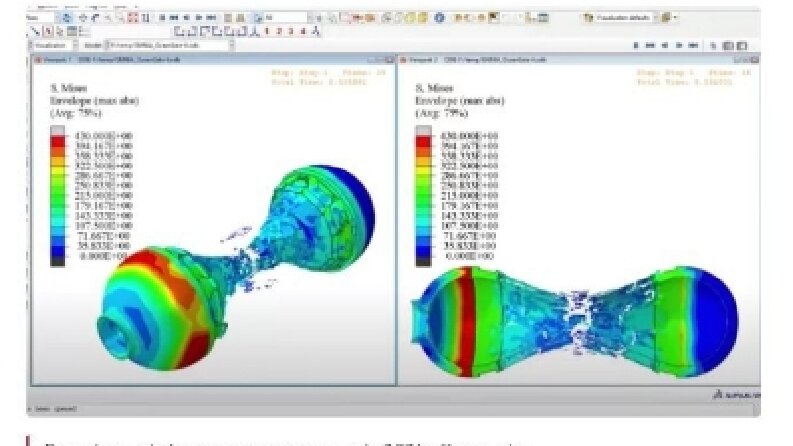
Task: Click the Step/Frame state block in Viewport 2
Action: click(x=693, y=77)
